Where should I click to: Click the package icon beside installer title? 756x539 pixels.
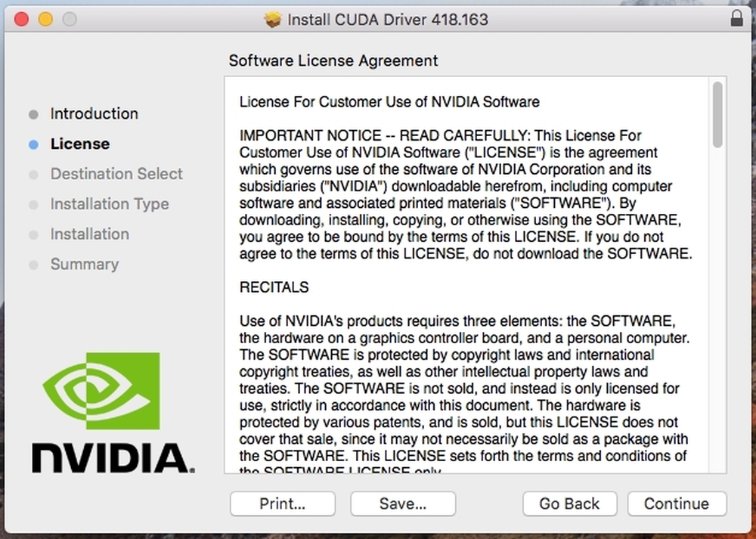[272, 20]
